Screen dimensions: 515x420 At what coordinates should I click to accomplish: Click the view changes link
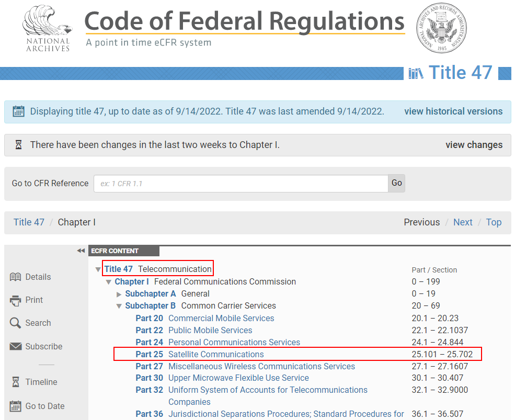(474, 145)
